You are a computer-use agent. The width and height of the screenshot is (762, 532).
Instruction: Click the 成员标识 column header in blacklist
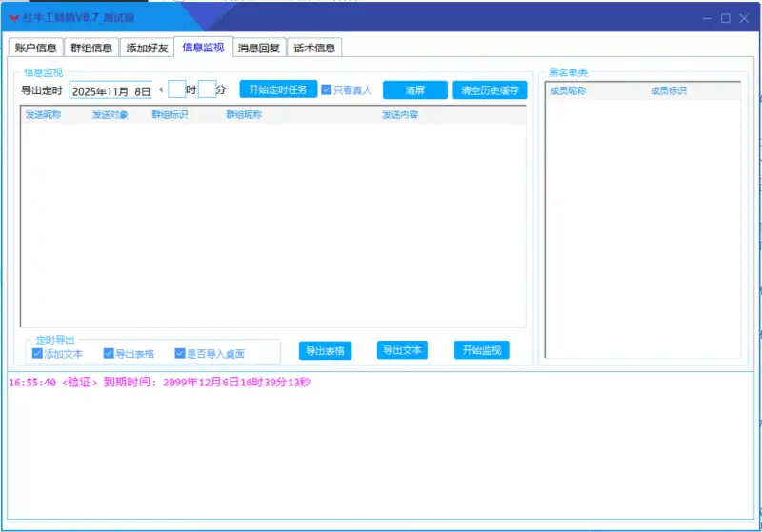(x=669, y=90)
